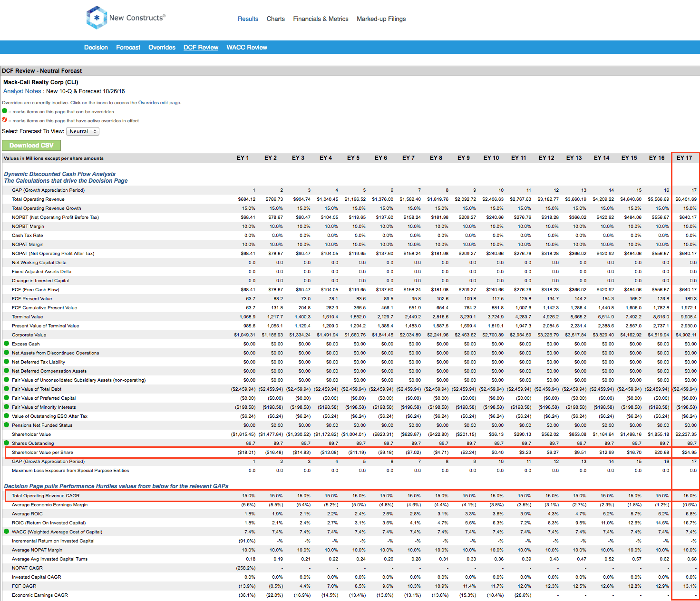The width and height of the screenshot is (700, 601).
Task: Click the FCF Present Value row label
Action: [x=32, y=299]
